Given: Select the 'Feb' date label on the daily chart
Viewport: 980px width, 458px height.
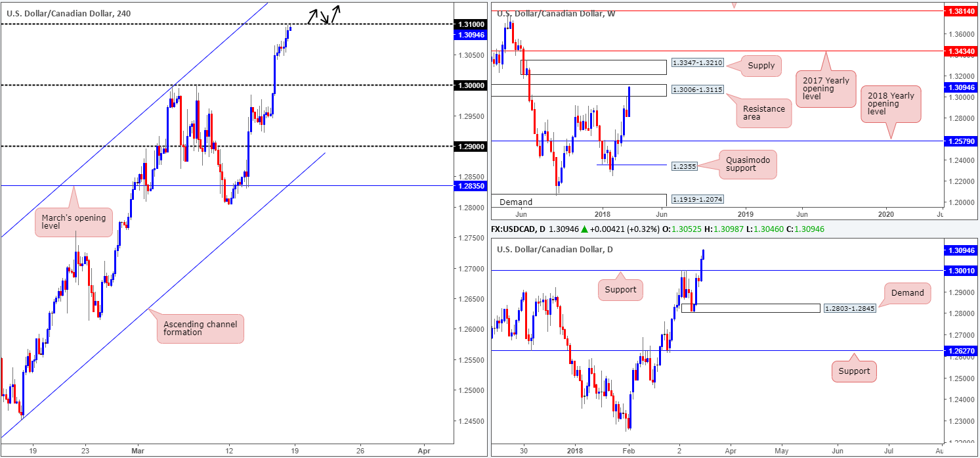Looking at the screenshot, I should click(629, 451).
